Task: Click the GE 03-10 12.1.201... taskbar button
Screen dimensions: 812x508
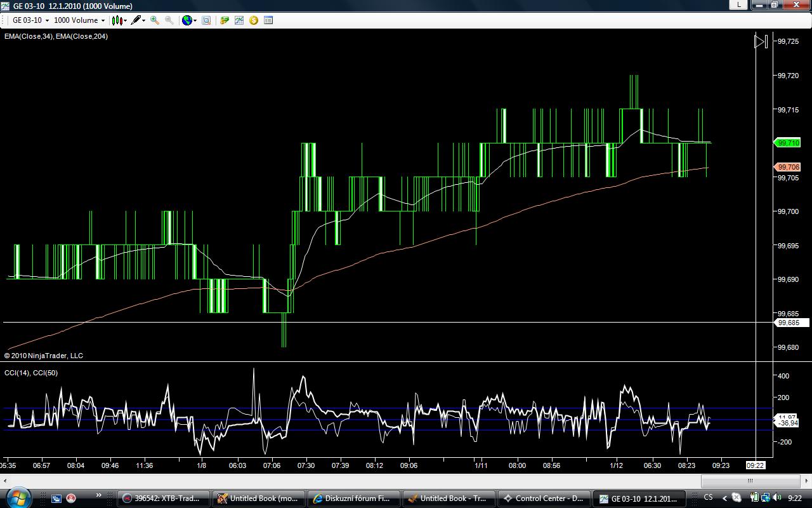Action: [x=639, y=498]
